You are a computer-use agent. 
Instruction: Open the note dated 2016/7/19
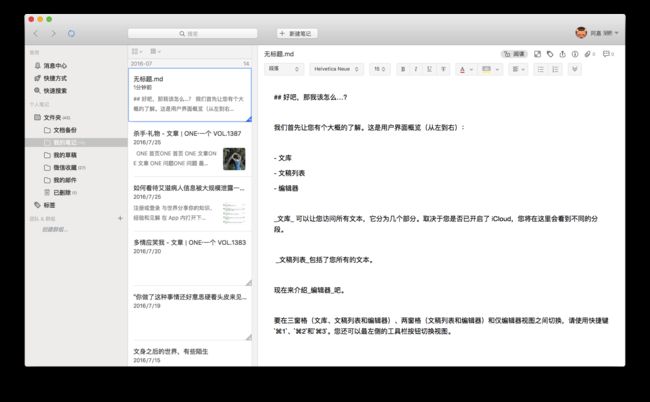(190, 313)
